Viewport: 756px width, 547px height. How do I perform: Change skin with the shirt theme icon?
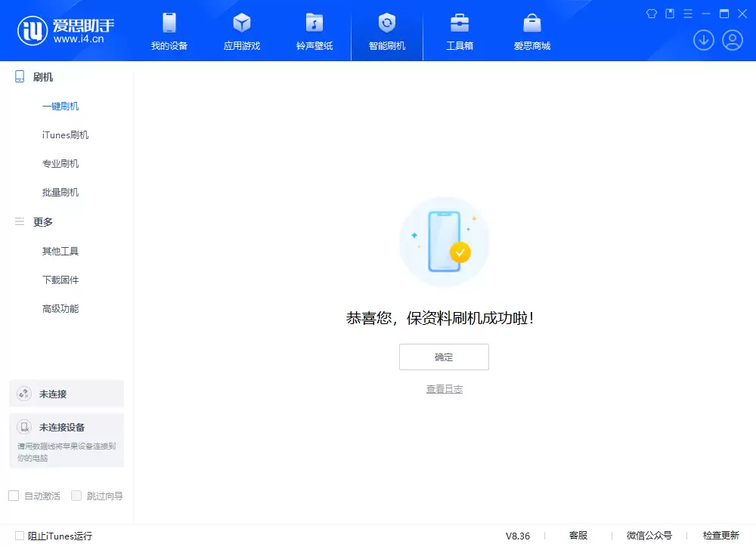click(651, 14)
